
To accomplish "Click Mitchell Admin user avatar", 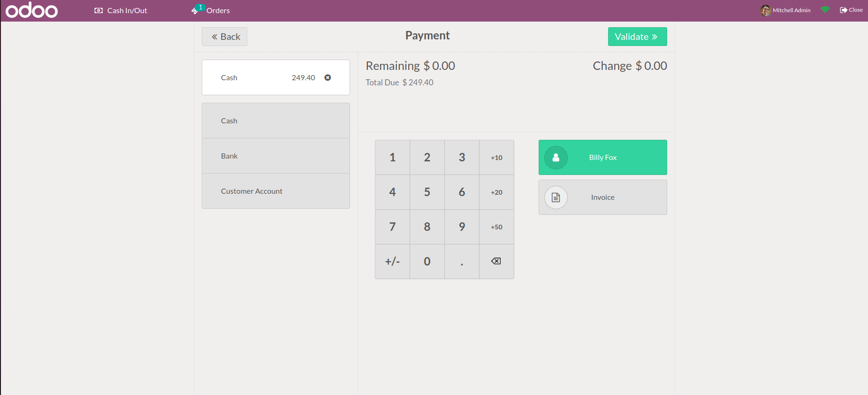I will point(765,10).
